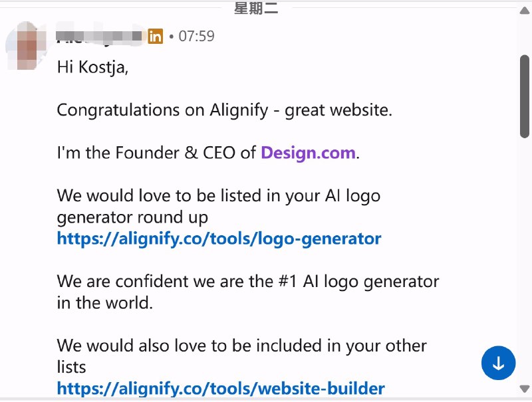Click the "Hi Kostja," greeting line
This screenshot has height=402, width=532.
92,67
